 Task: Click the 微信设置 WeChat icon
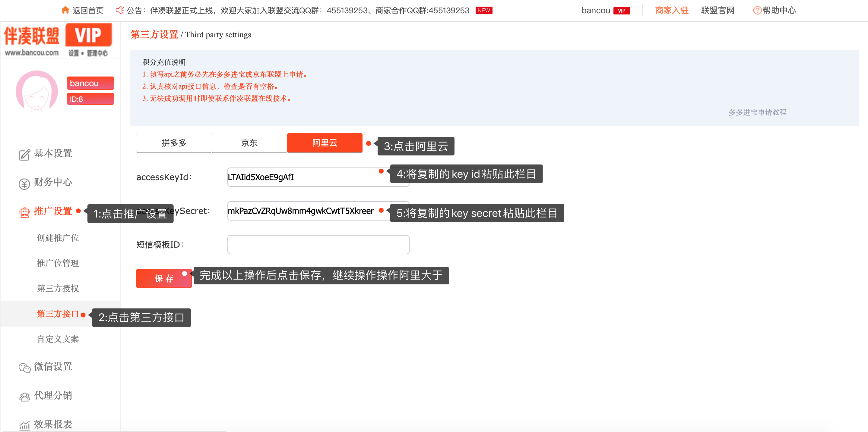click(x=24, y=368)
